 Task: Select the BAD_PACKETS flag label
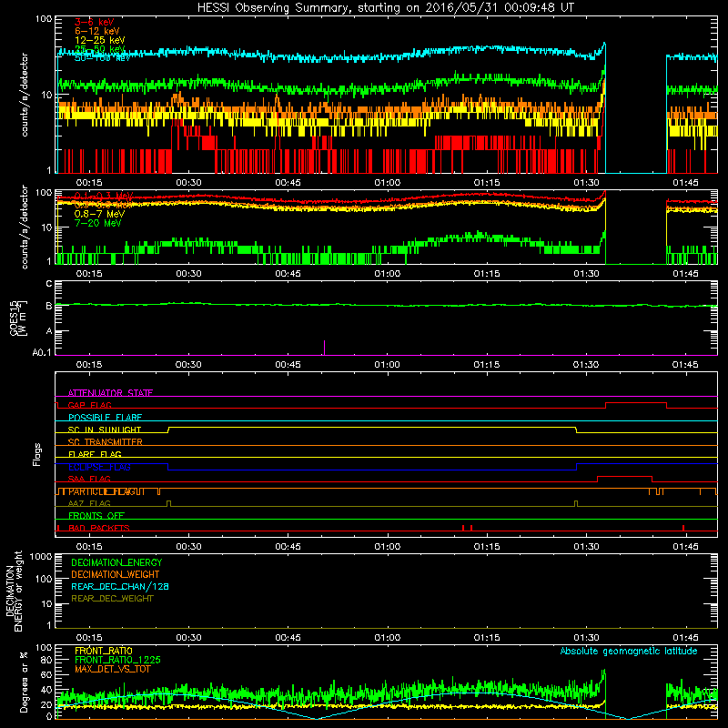(x=99, y=528)
